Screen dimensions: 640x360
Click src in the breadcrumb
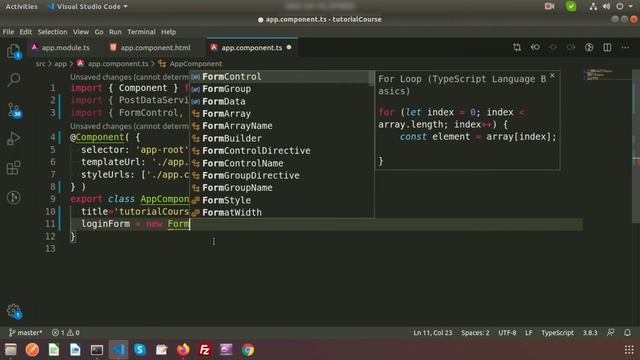(40, 64)
